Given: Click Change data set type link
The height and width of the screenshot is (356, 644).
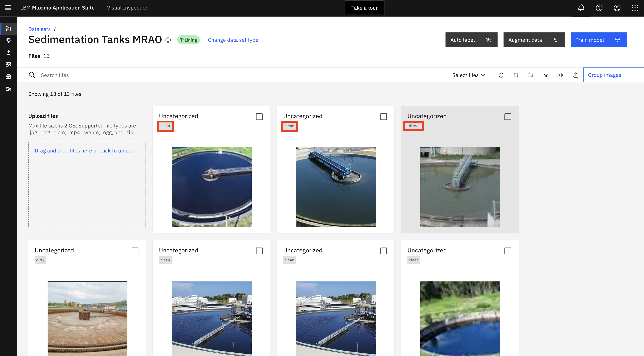Looking at the screenshot, I should 233,40.
